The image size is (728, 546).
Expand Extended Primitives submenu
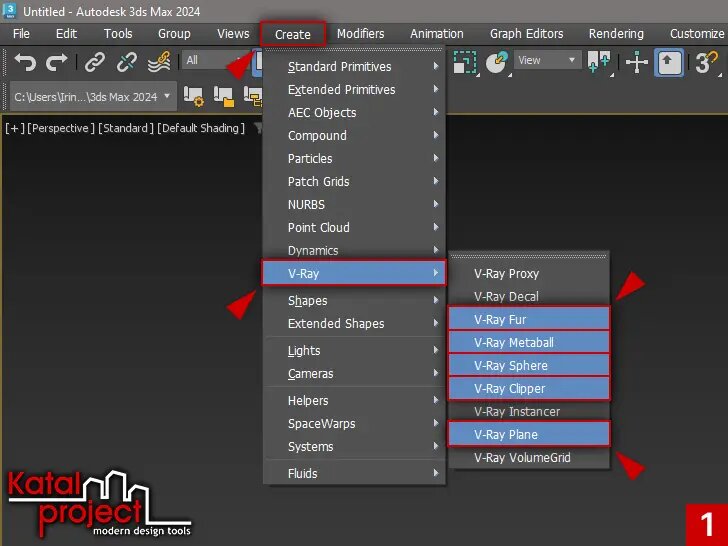tap(354, 90)
